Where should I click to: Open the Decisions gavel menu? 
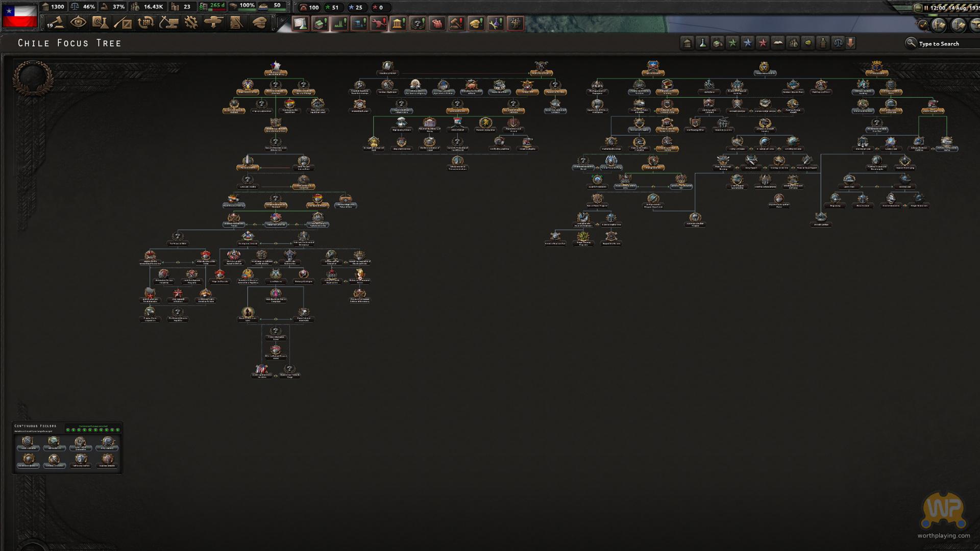(56, 22)
